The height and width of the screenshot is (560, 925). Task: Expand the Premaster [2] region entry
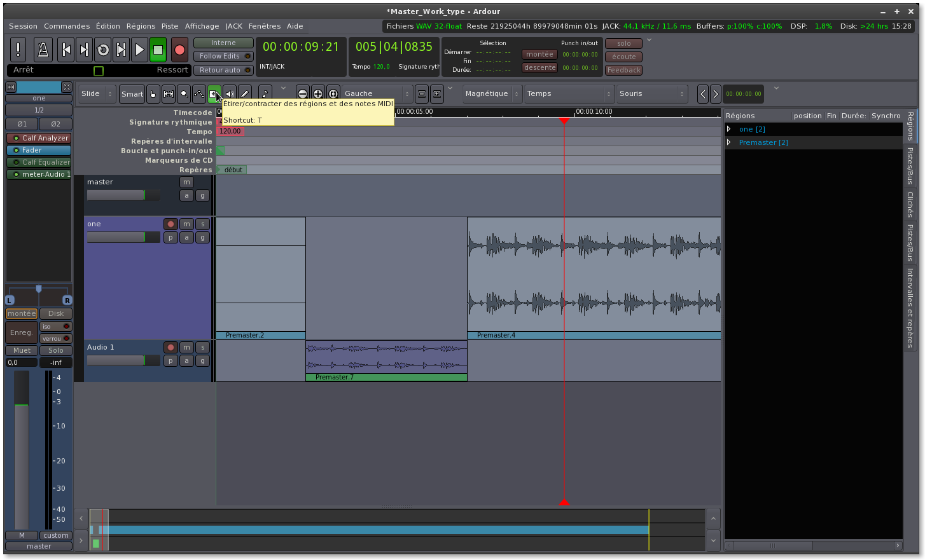click(x=729, y=142)
